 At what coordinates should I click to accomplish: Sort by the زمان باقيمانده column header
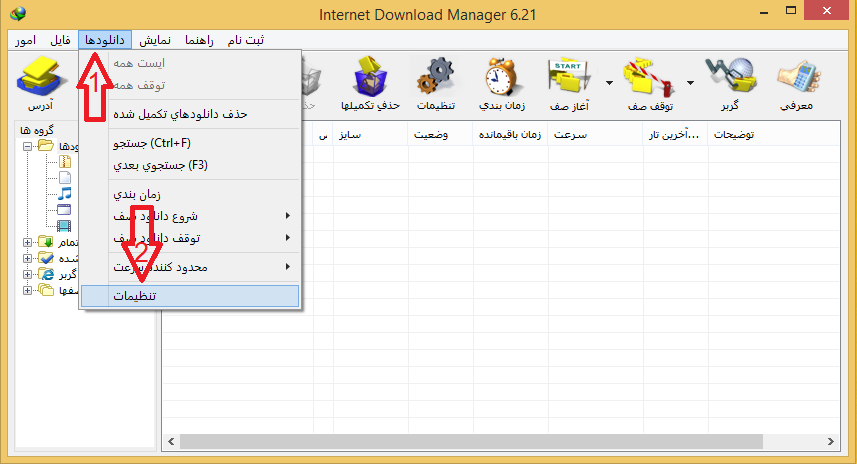pyautogui.click(x=510, y=134)
